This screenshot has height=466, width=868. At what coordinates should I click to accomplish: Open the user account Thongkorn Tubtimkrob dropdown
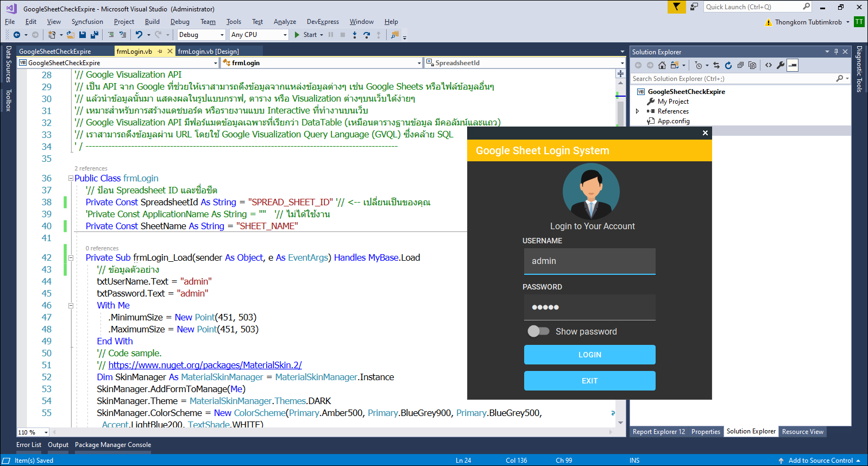pos(847,22)
